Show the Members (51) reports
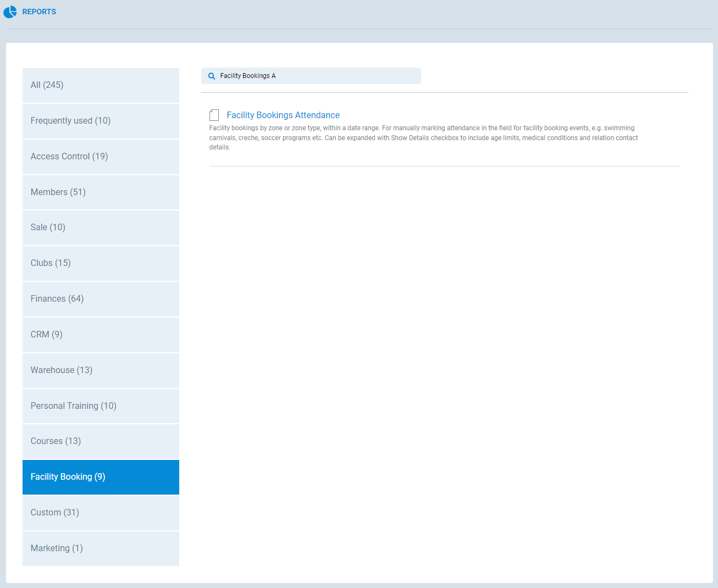This screenshot has height=588, width=718. point(101,192)
